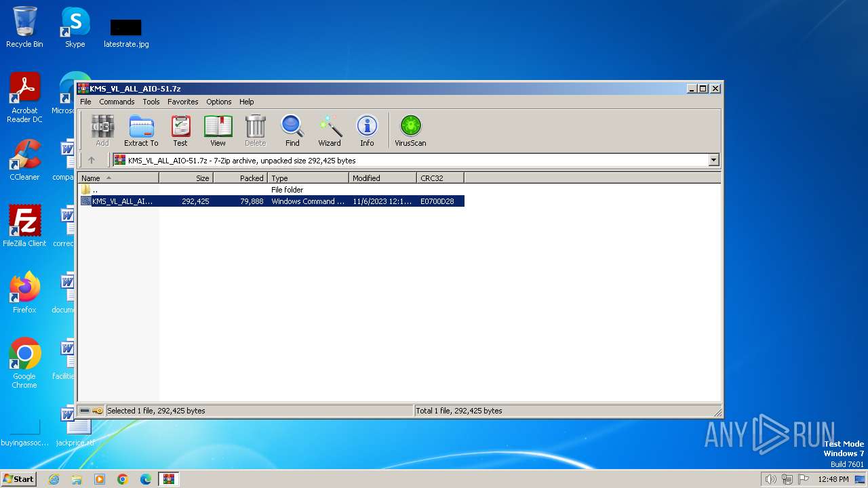The image size is (868, 488).
Task: Go up one folder level arrow
Action: [92, 161]
